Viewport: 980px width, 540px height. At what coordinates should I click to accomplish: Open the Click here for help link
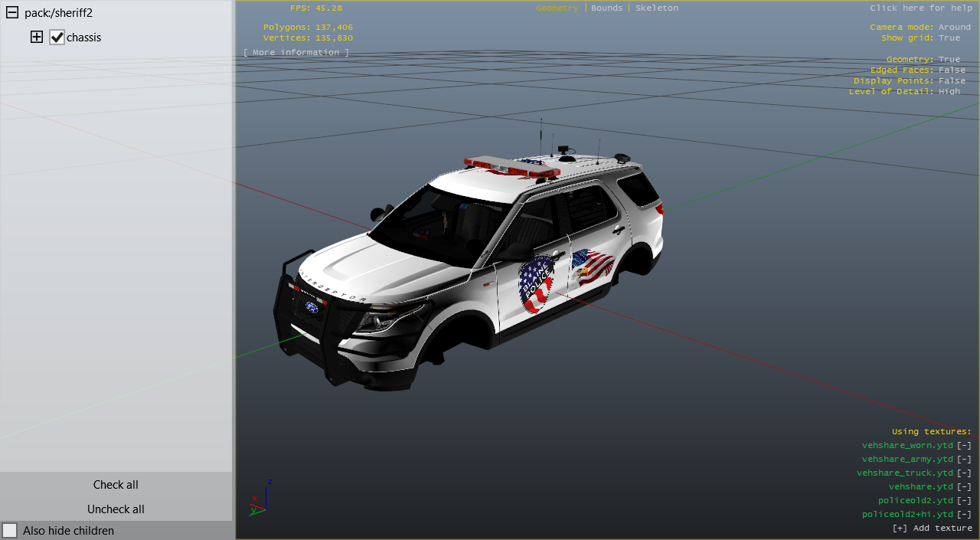pos(920,8)
